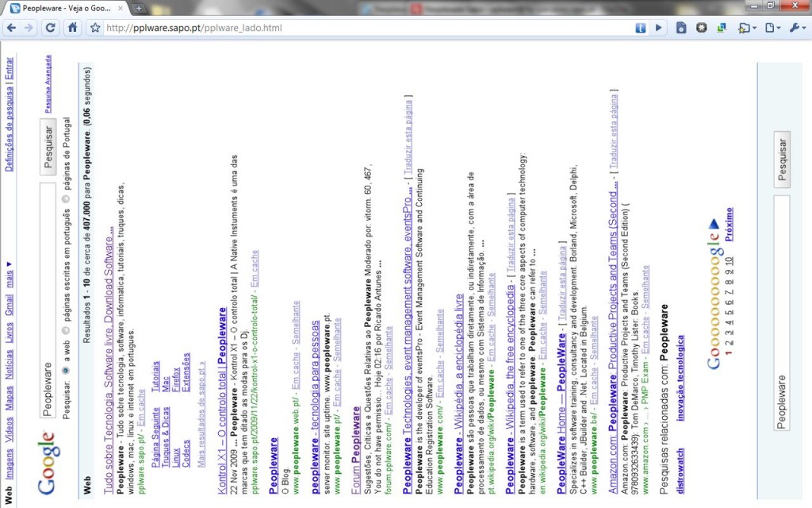This screenshot has height=508, width=812.
Task: Open the Livros nav link
Action: pyautogui.click(x=10, y=333)
